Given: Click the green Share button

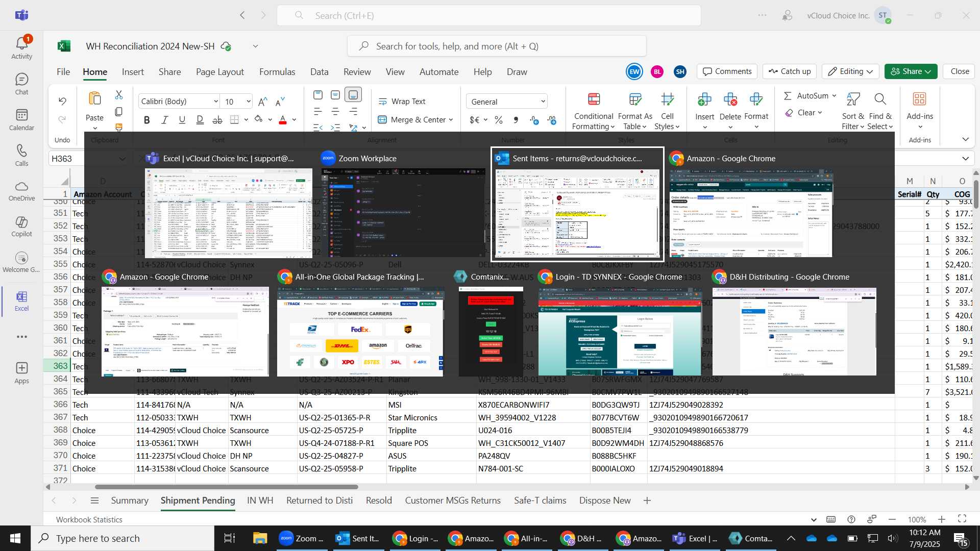Looking at the screenshot, I should 911,71.
